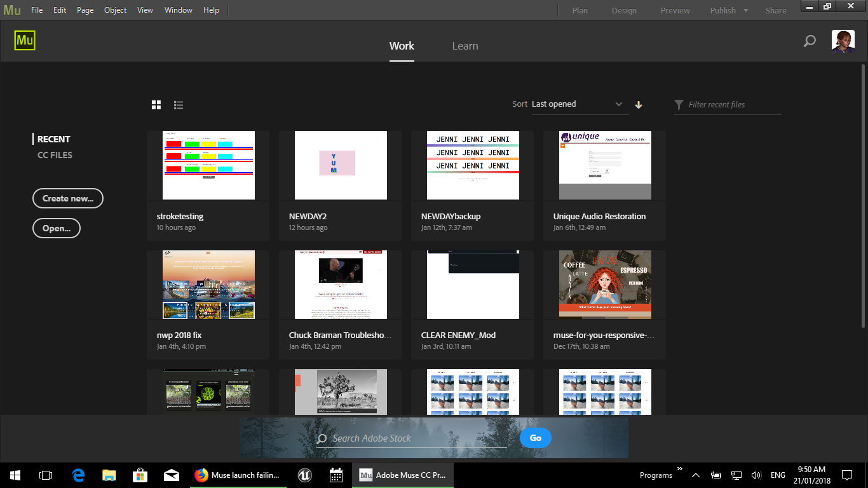Open the NEWDAYbackup thumbnail
The width and height of the screenshot is (868, 488).
coord(473,165)
